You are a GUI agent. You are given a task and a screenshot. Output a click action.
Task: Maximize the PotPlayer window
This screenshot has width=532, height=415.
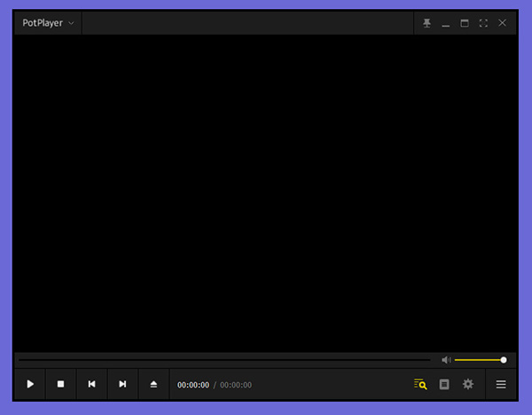pyautogui.click(x=465, y=22)
